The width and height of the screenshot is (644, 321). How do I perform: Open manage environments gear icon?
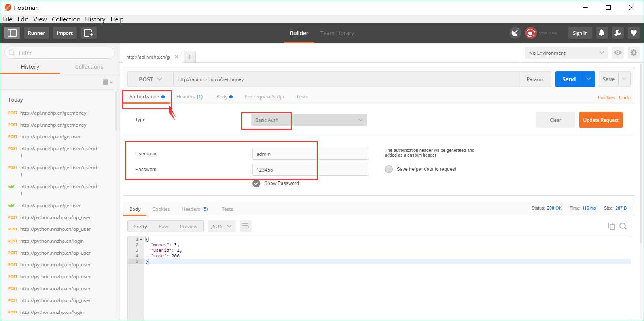(x=634, y=53)
